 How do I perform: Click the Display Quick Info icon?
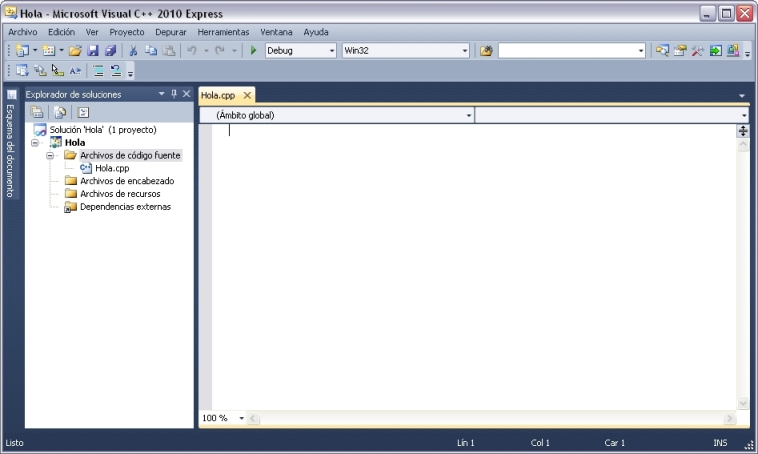click(58, 71)
